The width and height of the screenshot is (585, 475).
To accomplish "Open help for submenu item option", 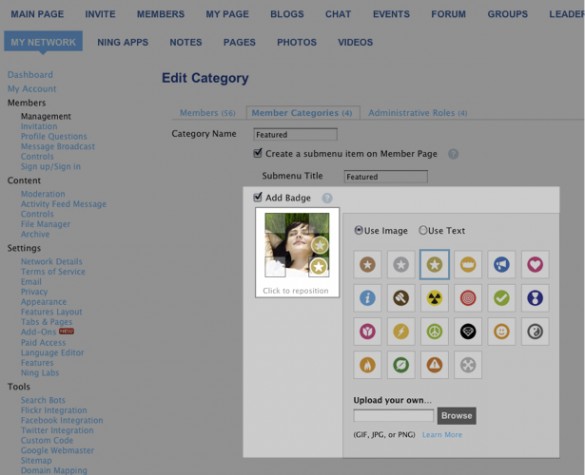I will [453, 154].
